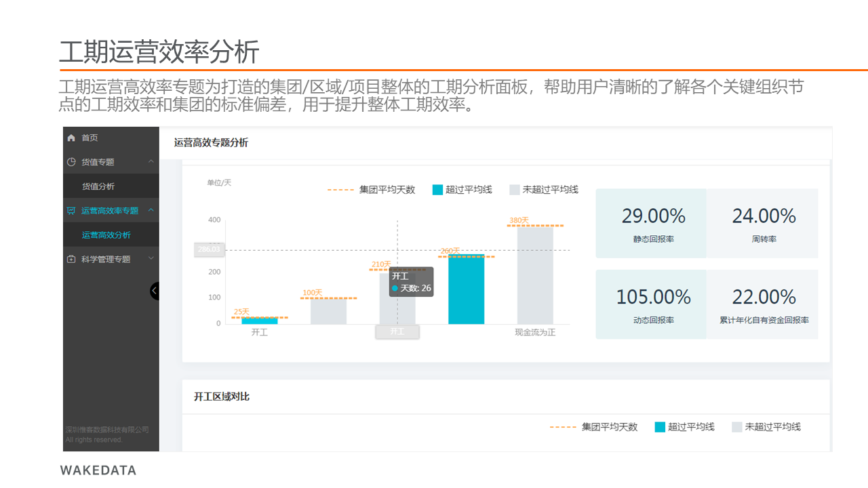Click the 单位/天 unit label
Screen dimensions: 868x488
(x=219, y=183)
